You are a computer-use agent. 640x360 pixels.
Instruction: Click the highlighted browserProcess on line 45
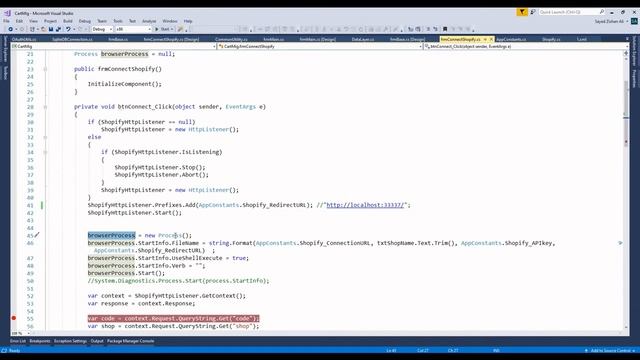point(111,236)
